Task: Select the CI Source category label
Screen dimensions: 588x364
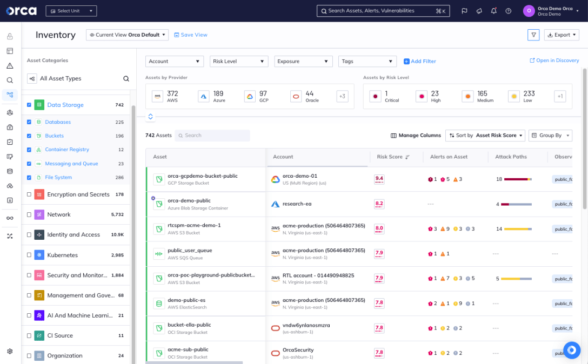Action: tap(60, 335)
